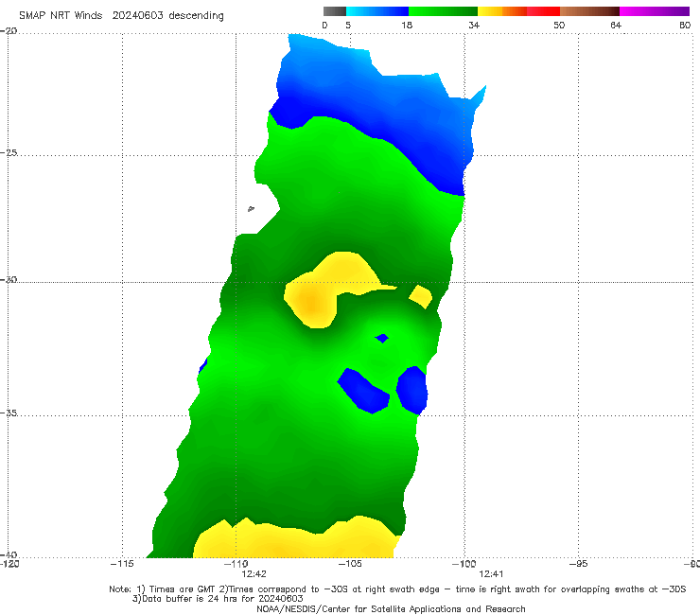Viewport: 700px width, 615px height.
Task: Click the longitude label '-95'
Action: pyautogui.click(x=579, y=564)
